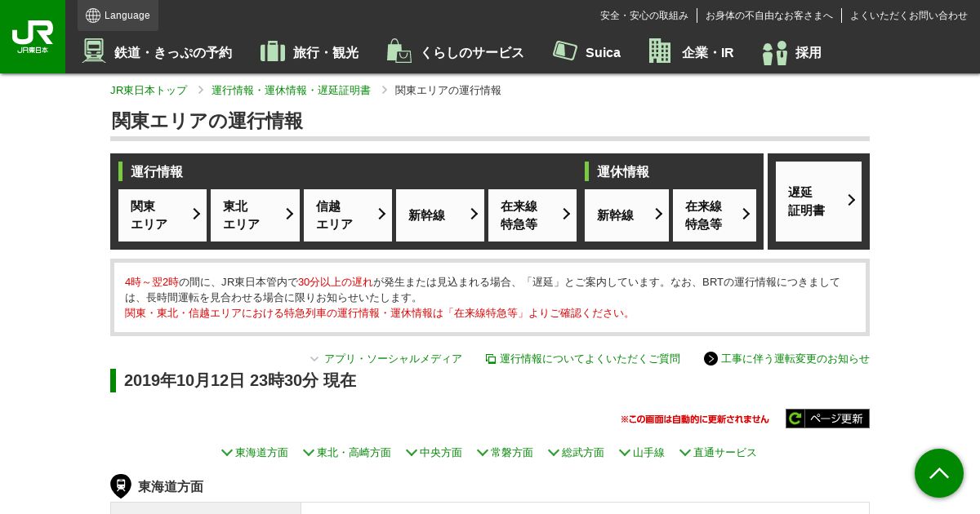Click the 2019年10月12日 23時30分 現在 timestamp
The image size is (980, 514).
[x=240, y=380]
